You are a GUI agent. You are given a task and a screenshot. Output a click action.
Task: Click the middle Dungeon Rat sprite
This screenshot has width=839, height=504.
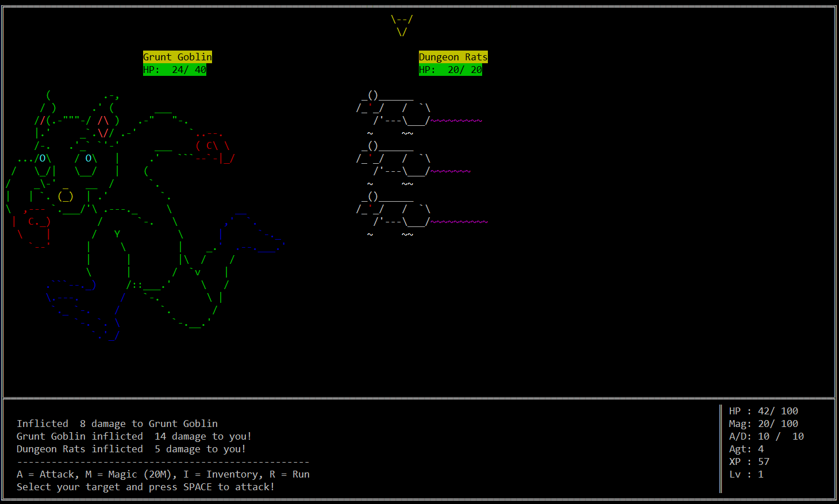(414, 164)
